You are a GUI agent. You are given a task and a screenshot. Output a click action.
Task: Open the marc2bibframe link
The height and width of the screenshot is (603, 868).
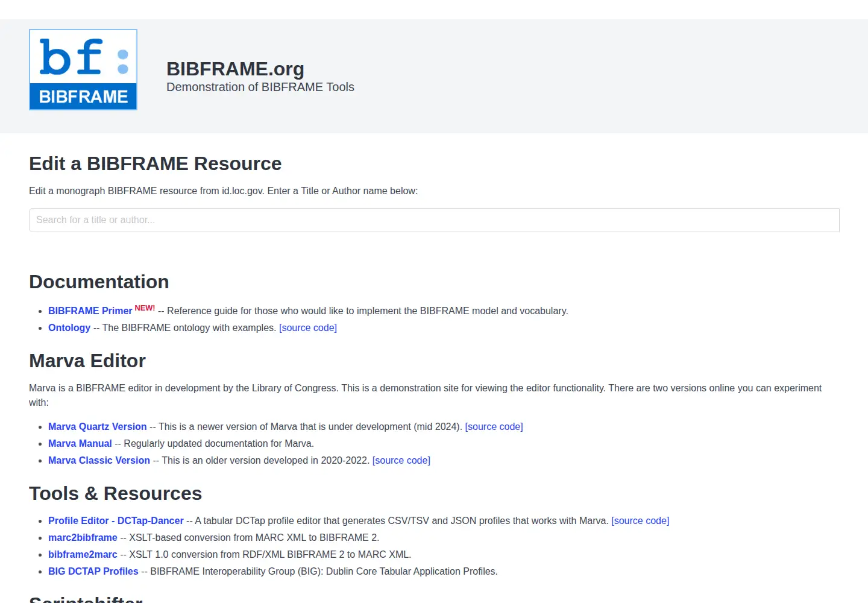(83, 538)
